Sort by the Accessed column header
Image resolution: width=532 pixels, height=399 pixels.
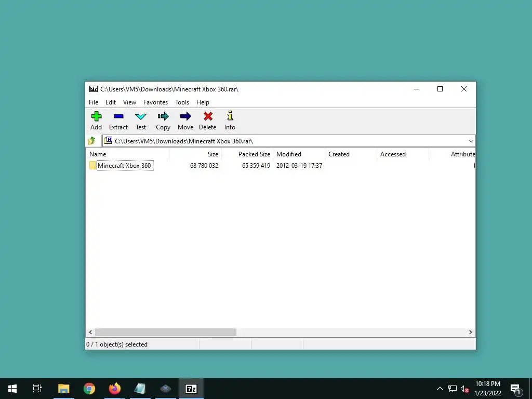pos(403,154)
